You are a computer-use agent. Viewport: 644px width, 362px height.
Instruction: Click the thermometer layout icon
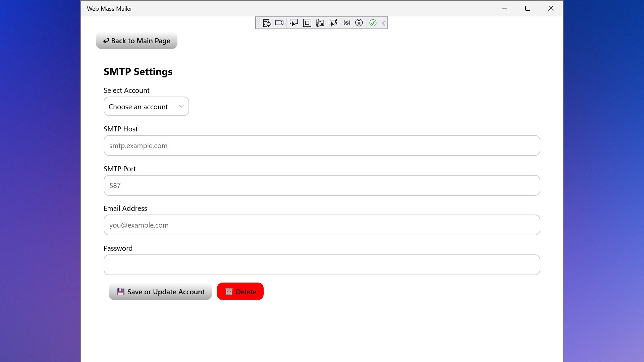click(320, 23)
